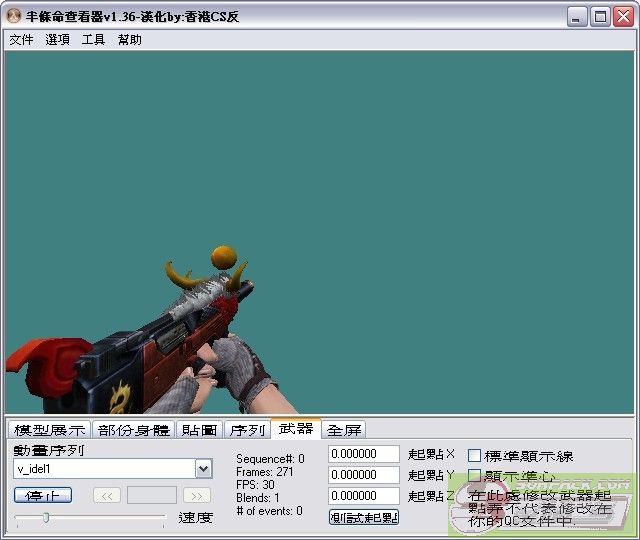Click the 起點X value input field
The image size is (640, 540).
(364, 454)
